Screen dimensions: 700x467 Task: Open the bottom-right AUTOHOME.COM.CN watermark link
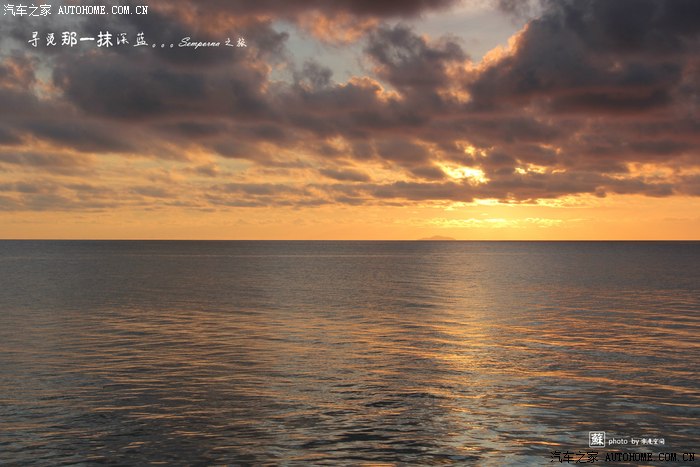(x=650, y=457)
